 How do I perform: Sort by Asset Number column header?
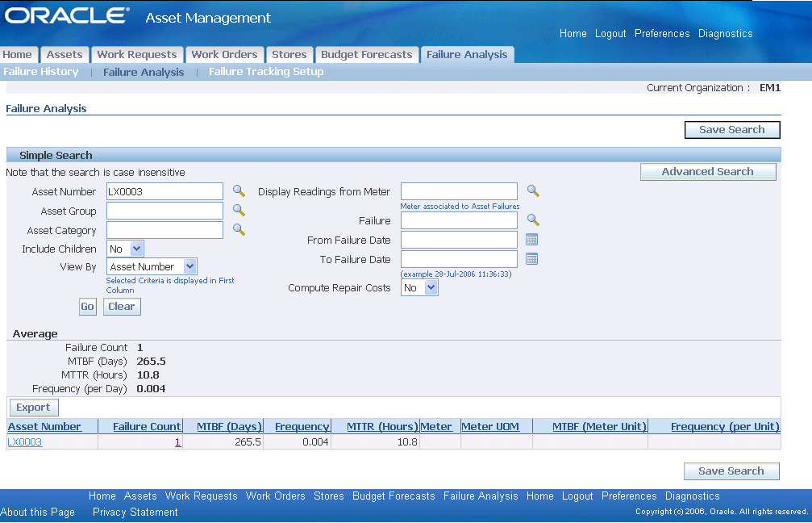(44, 427)
